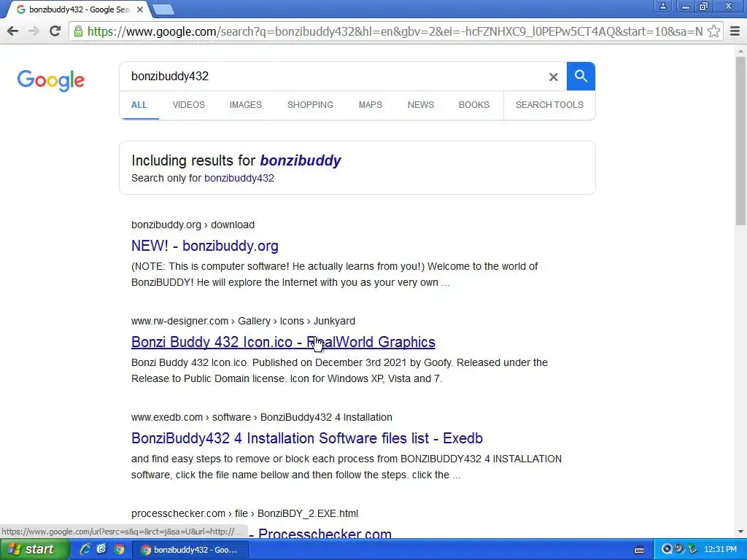This screenshot has height=560, width=747.
Task: Click the on-screen keyboard tray icon
Action: pos(639,550)
